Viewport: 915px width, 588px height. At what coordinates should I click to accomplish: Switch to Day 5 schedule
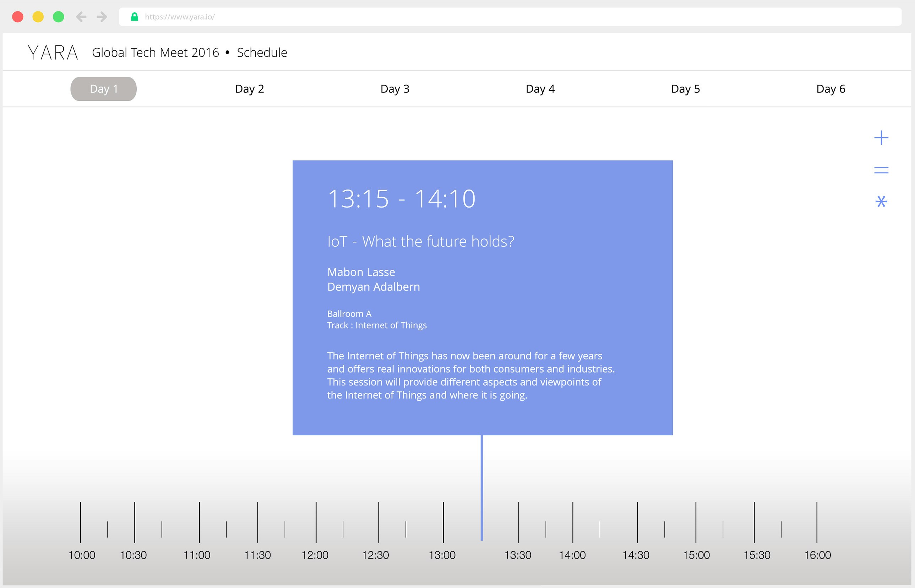[685, 89]
